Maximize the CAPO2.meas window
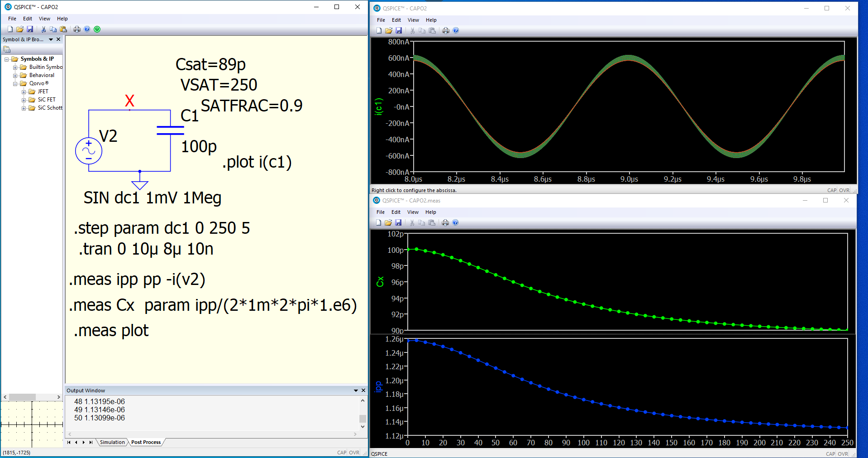The width and height of the screenshot is (868, 458). coord(825,200)
